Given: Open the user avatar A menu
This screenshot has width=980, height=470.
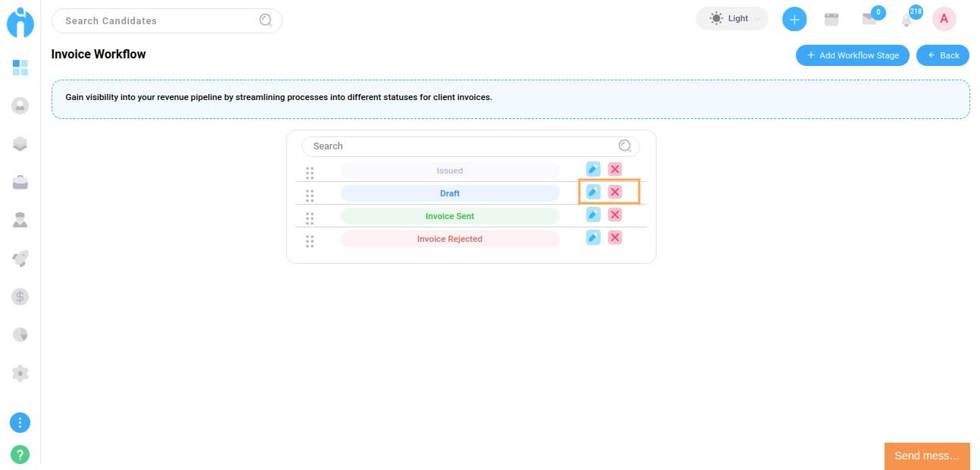Looking at the screenshot, I should tap(944, 19).
